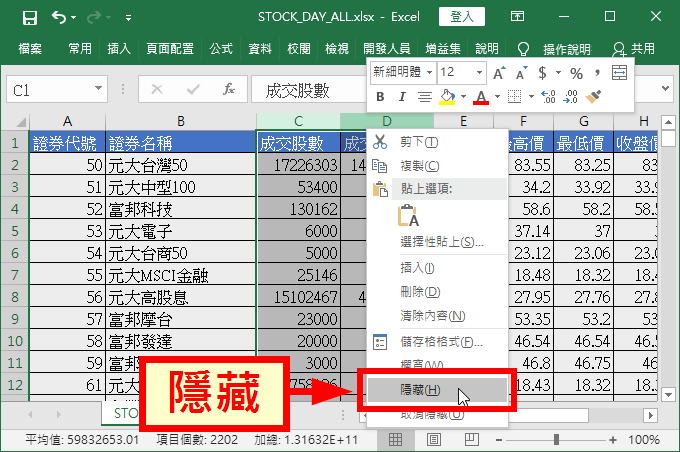The image size is (680, 452).
Task: Click the 操作說明 lightbulb search
Action: pos(555,49)
